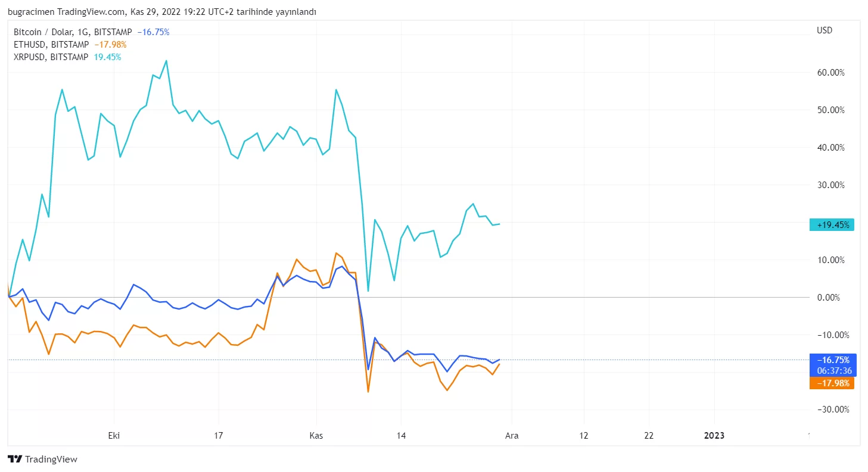Click the −17.98% value in ETHUSD legend
The image size is (868, 472).
click(110, 45)
